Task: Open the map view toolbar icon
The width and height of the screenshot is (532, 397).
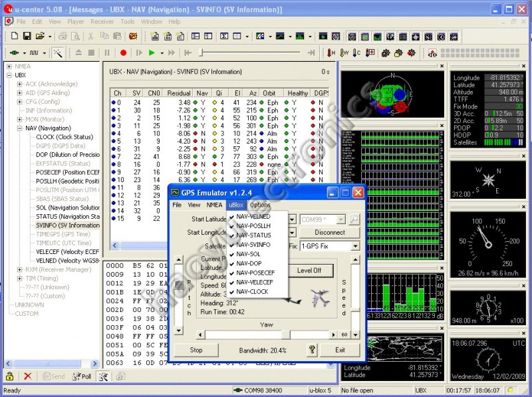Action: tap(260, 36)
